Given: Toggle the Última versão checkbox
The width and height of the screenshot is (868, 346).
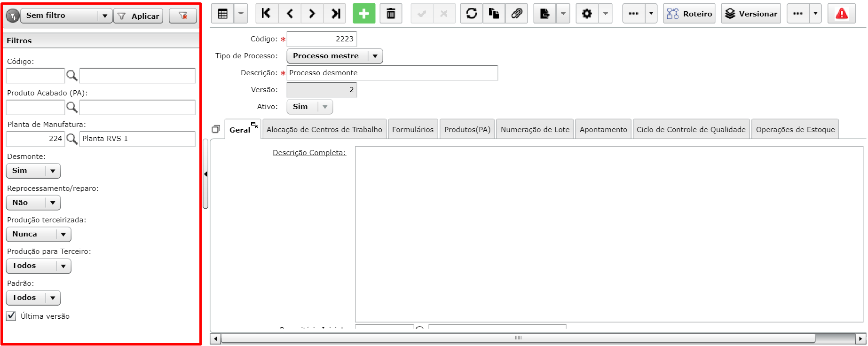Looking at the screenshot, I should click(x=11, y=316).
